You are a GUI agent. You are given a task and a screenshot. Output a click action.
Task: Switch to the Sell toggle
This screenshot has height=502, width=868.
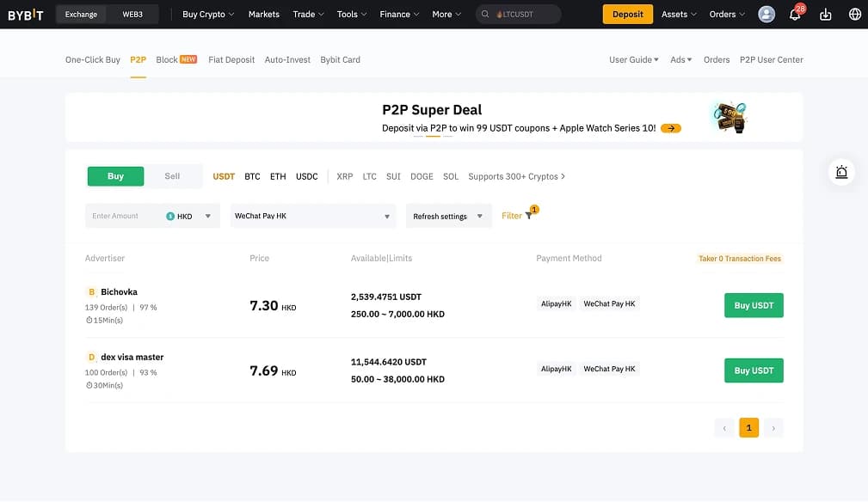point(172,176)
